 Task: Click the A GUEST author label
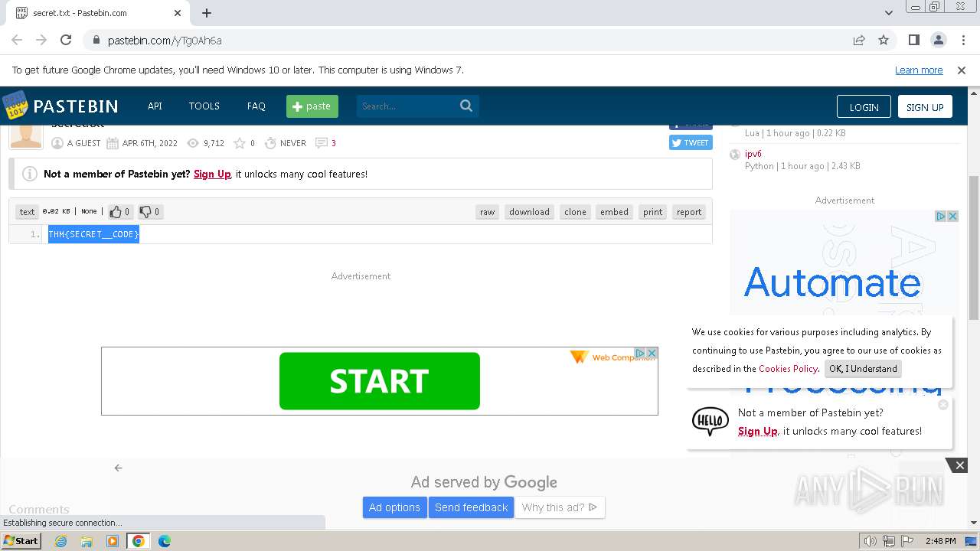click(83, 143)
